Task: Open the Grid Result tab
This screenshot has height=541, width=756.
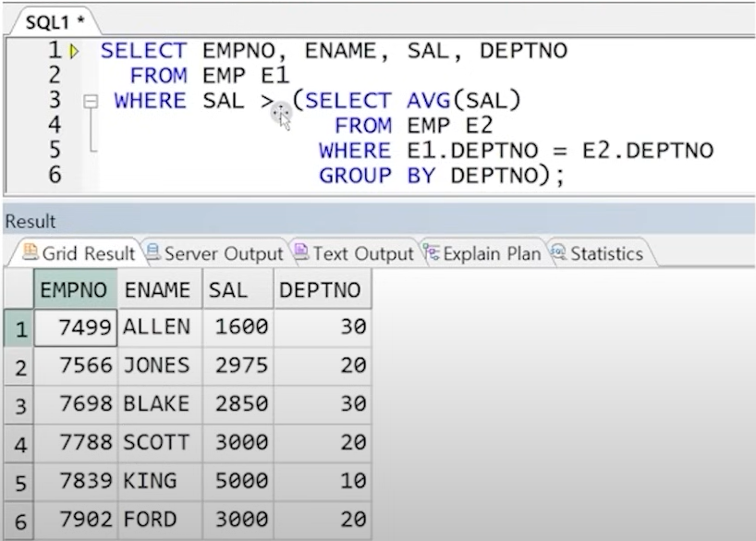Action: [79, 253]
